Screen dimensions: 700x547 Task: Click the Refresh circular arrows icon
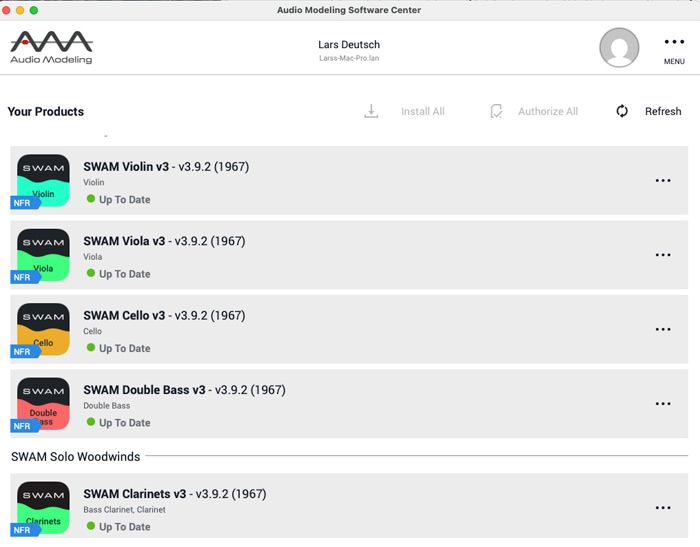622,111
